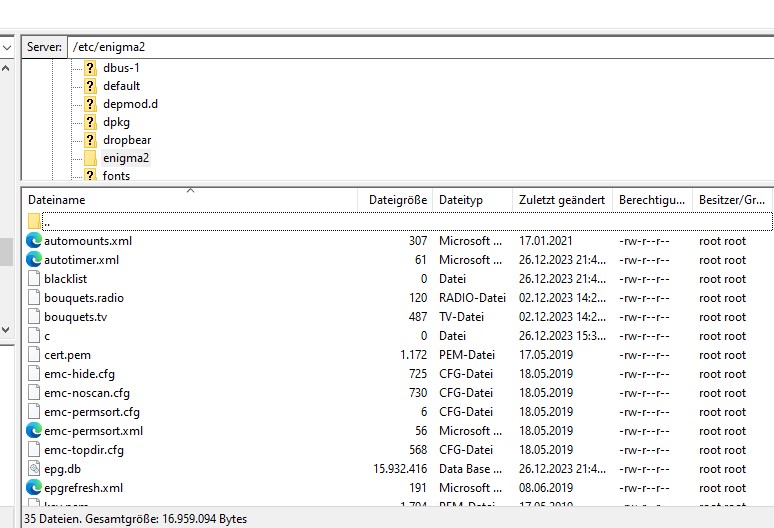The image size is (774, 528).
Task: Click the left pane scroll down arrow
Action: click(x=6, y=328)
